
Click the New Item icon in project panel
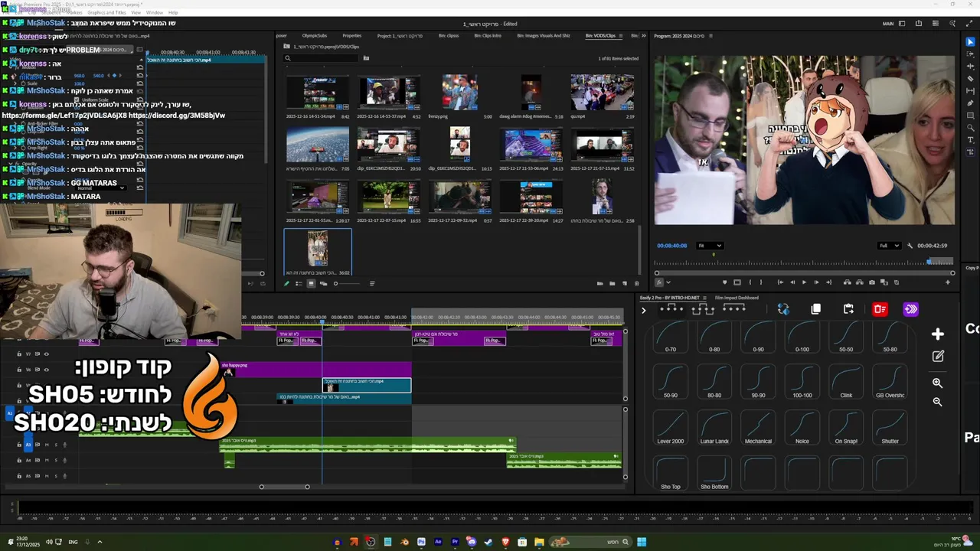pos(625,283)
